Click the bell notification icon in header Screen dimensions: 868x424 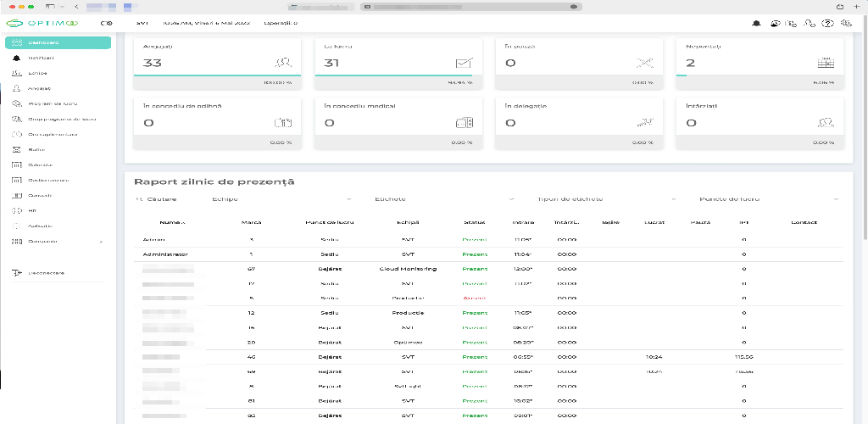(756, 23)
